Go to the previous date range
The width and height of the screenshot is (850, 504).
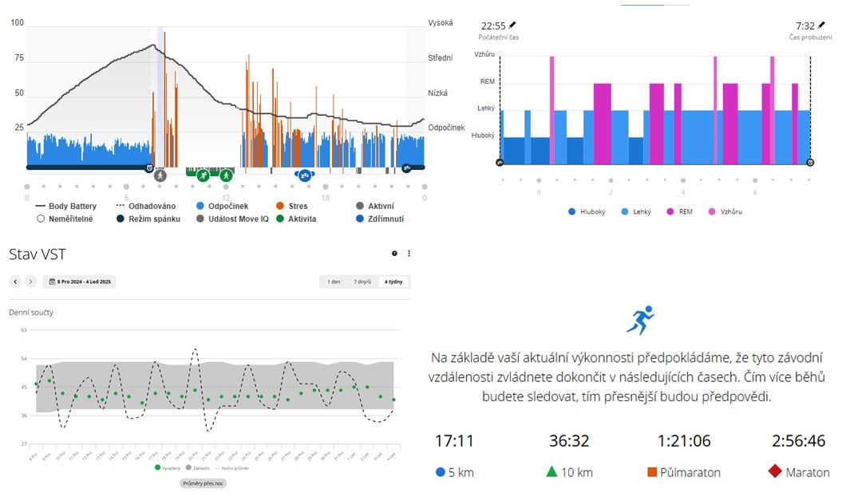coord(15,282)
